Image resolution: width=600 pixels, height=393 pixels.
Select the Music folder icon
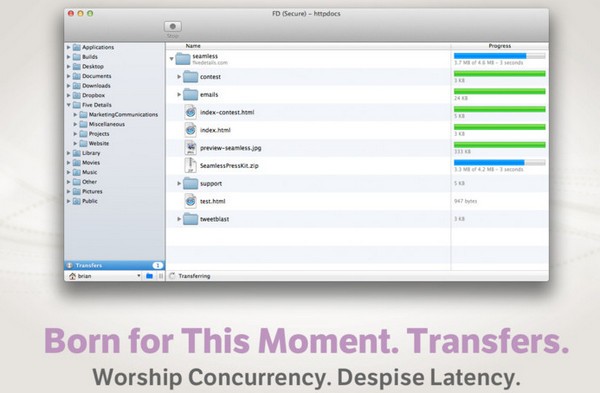click(x=77, y=172)
